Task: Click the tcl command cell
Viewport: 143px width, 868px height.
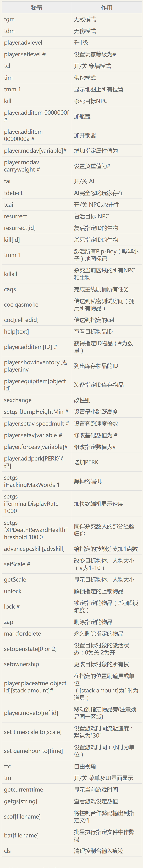Action: pyautogui.click(x=36, y=66)
